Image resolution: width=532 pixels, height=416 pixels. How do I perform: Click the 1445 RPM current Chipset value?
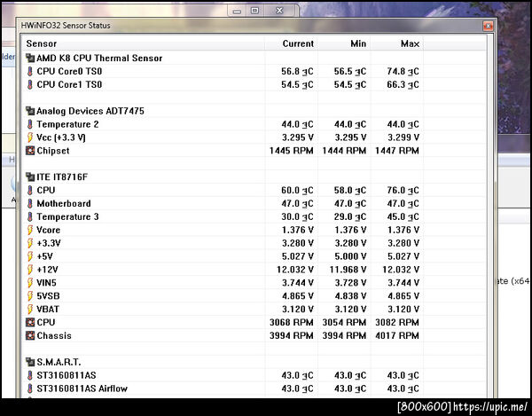pyautogui.click(x=291, y=151)
